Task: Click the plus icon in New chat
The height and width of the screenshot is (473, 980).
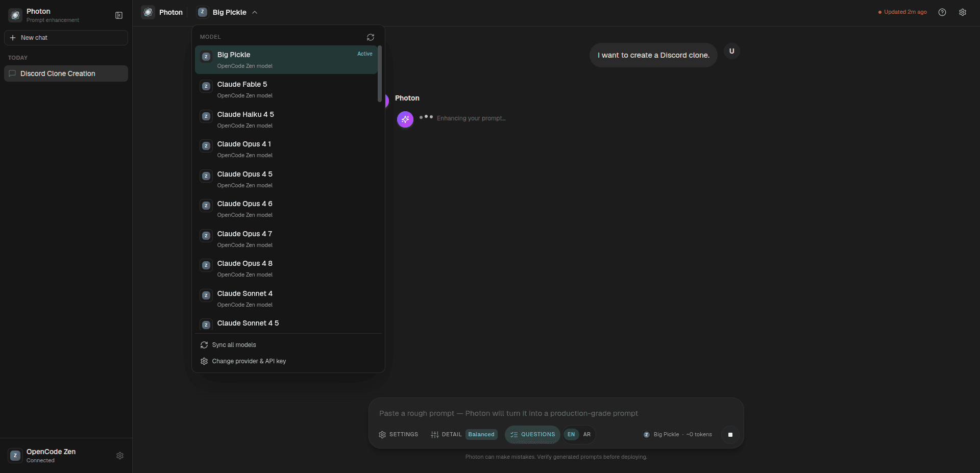Action: point(13,38)
